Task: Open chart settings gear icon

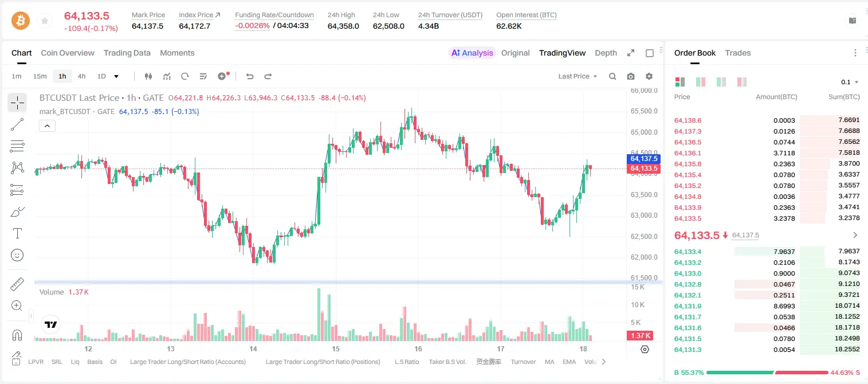Action: 649,76
